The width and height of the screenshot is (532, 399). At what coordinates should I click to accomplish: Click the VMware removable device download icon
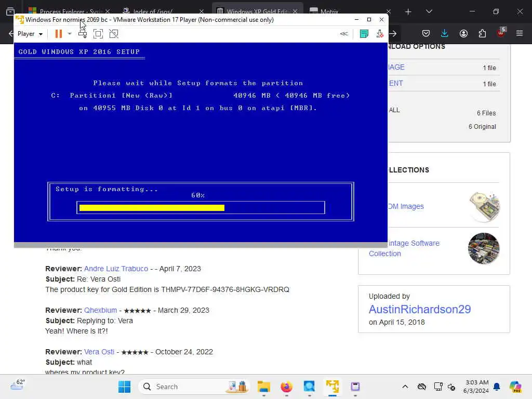pos(380,34)
